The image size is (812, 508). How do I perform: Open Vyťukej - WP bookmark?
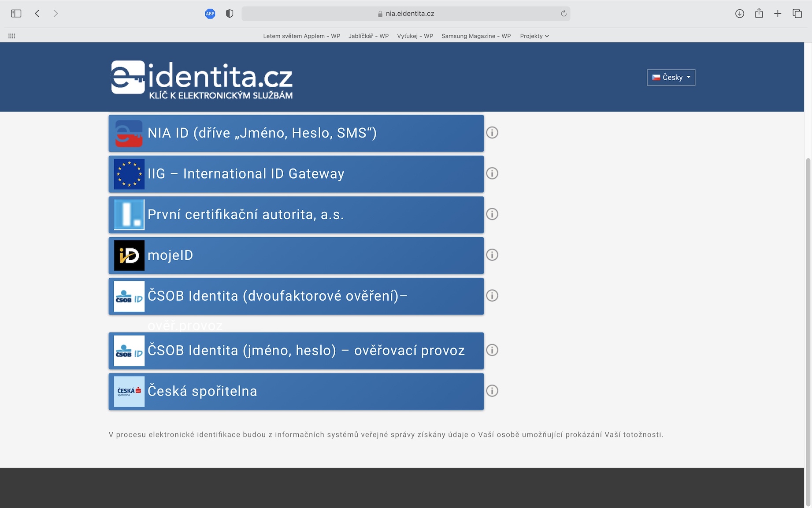(415, 36)
